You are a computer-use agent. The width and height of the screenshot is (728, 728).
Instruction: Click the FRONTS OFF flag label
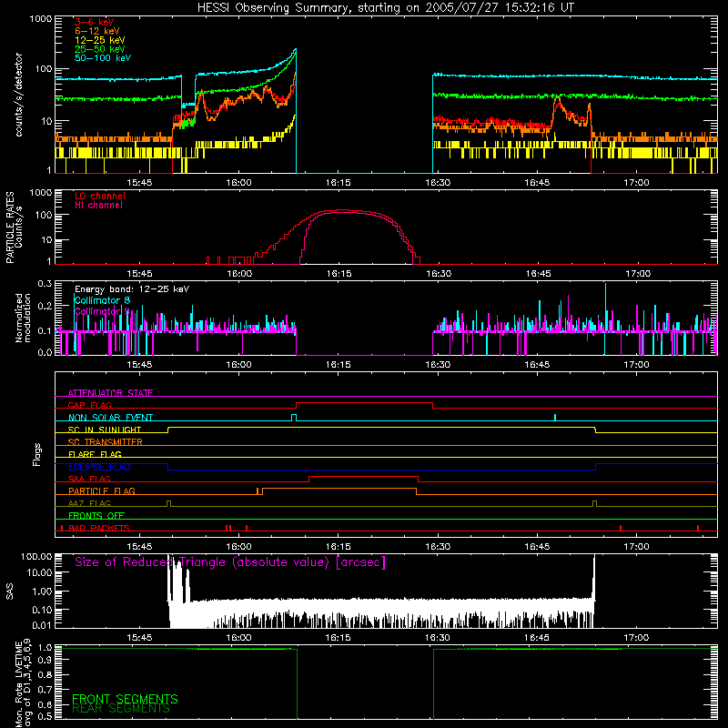(x=96, y=516)
